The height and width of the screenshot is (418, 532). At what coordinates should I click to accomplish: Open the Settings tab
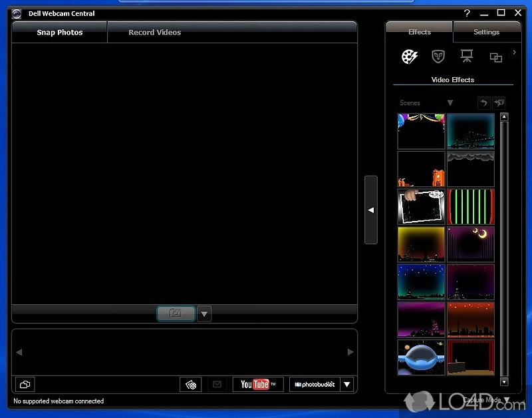coord(486,32)
